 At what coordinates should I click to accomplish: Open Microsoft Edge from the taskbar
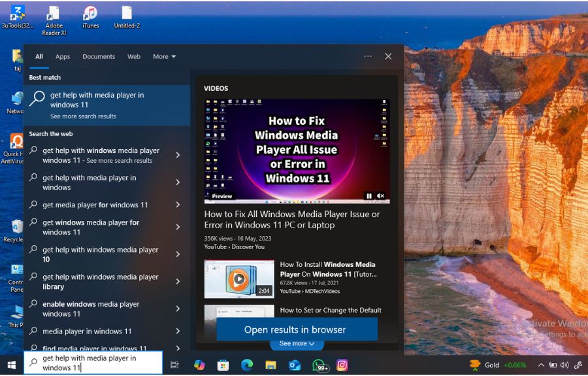pos(247,365)
